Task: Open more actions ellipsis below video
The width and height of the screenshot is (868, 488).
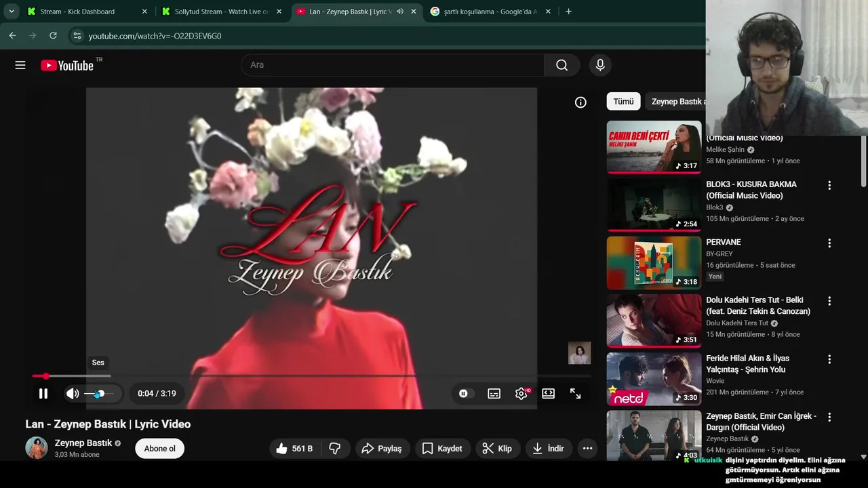Action: (x=587, y=448)
